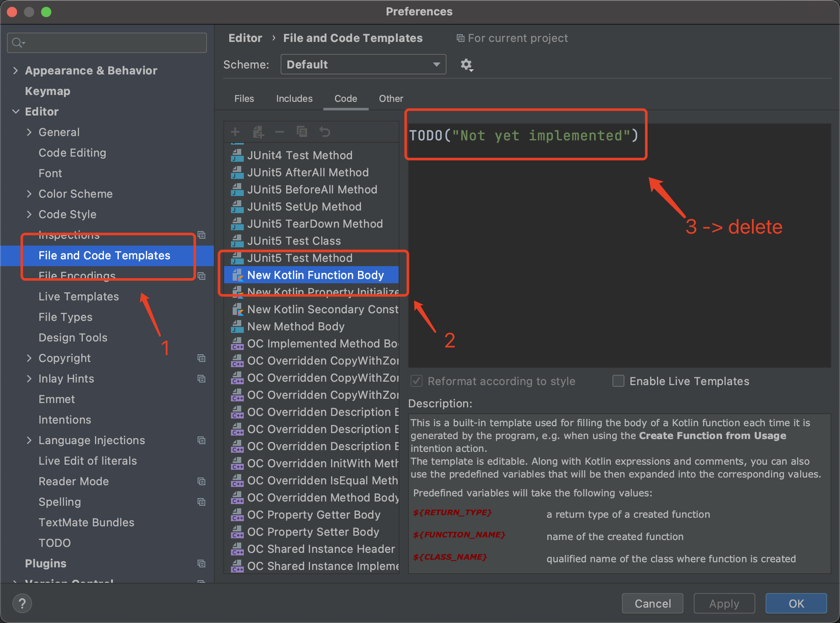Toggle Reformat according to style checkbox

pos(417,381)
